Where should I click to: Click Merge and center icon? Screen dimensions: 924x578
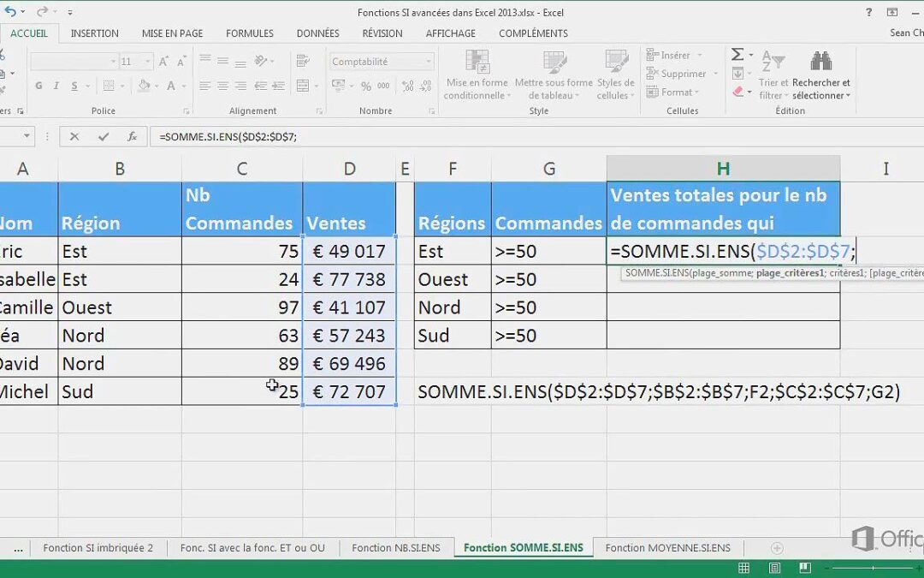303,86
